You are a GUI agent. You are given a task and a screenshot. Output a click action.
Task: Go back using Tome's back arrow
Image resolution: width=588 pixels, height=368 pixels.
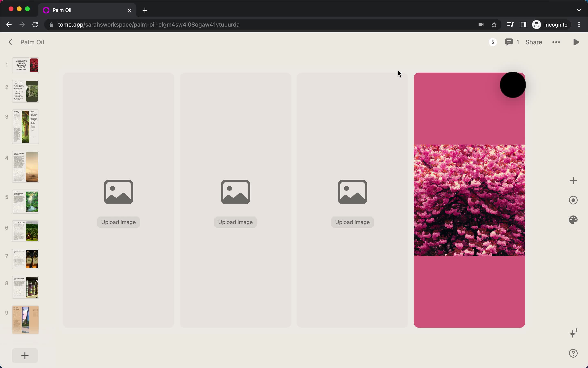[10, 42]
